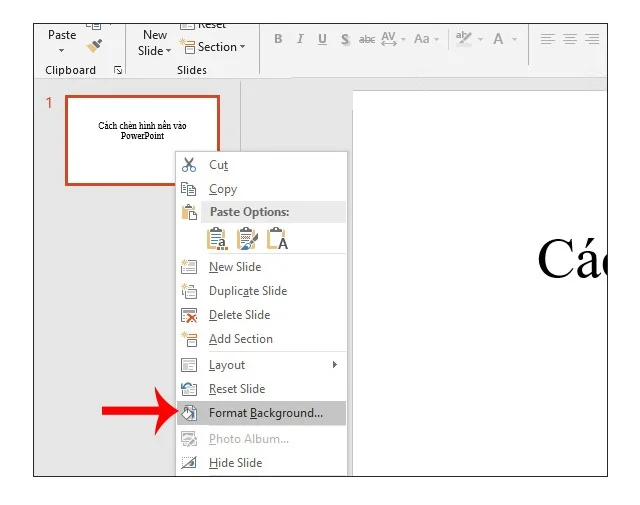Open Change Case dropdown arrow

pos(436,39)
